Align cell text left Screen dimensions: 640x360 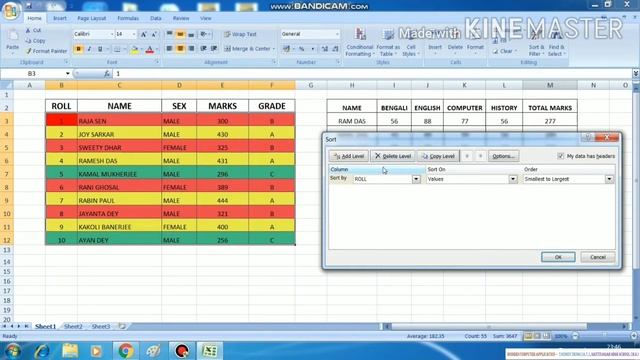(x=169, y=49)
